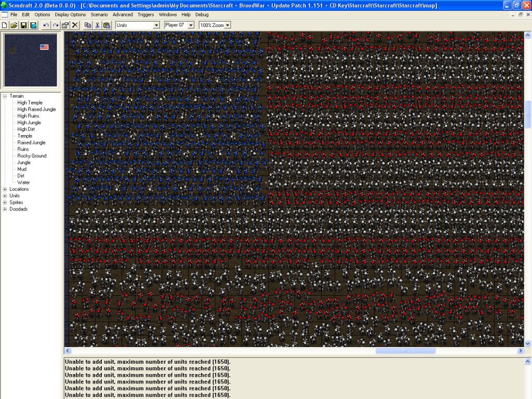Collapse the Terrain tree node

point(5,96)
